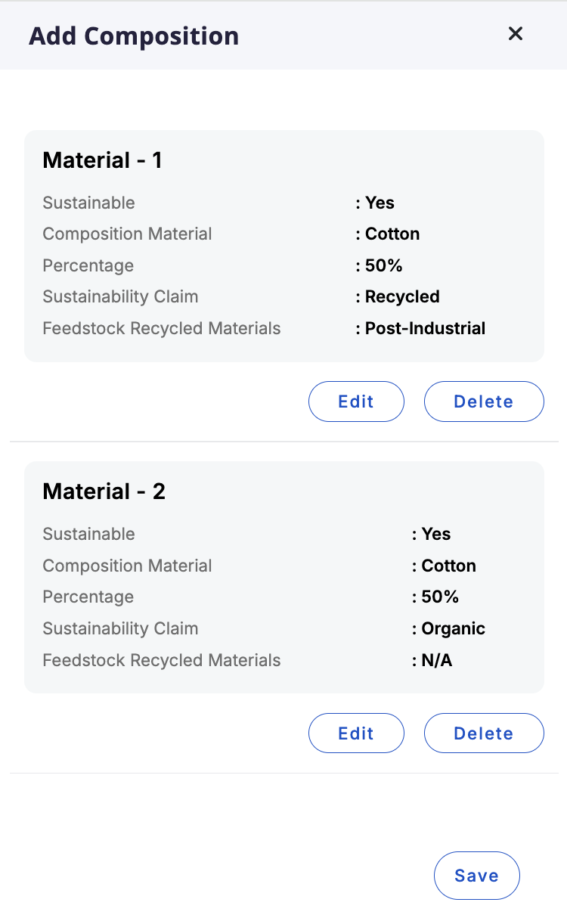The width and height of the screenshot is (567, 924).
Task: Click the Recycled sustainability claim value
Action: coord(402,296)
